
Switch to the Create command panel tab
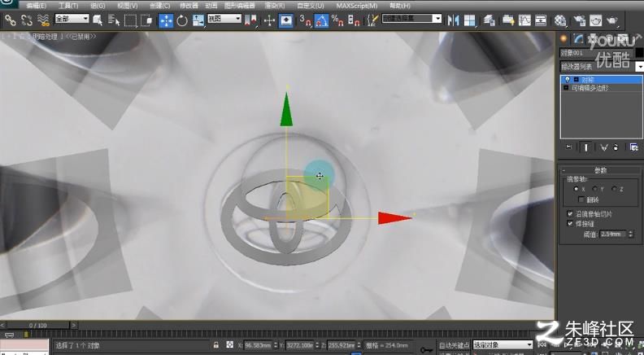563,38
